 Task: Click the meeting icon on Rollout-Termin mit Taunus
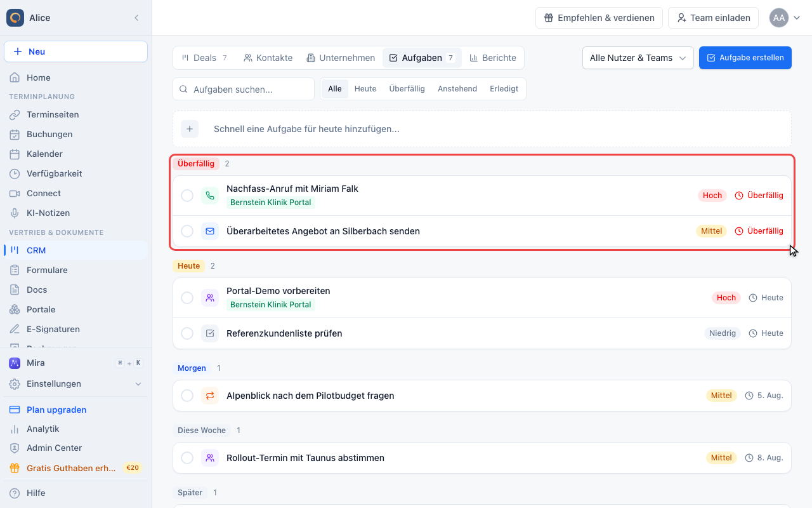[x=210, y=458]
